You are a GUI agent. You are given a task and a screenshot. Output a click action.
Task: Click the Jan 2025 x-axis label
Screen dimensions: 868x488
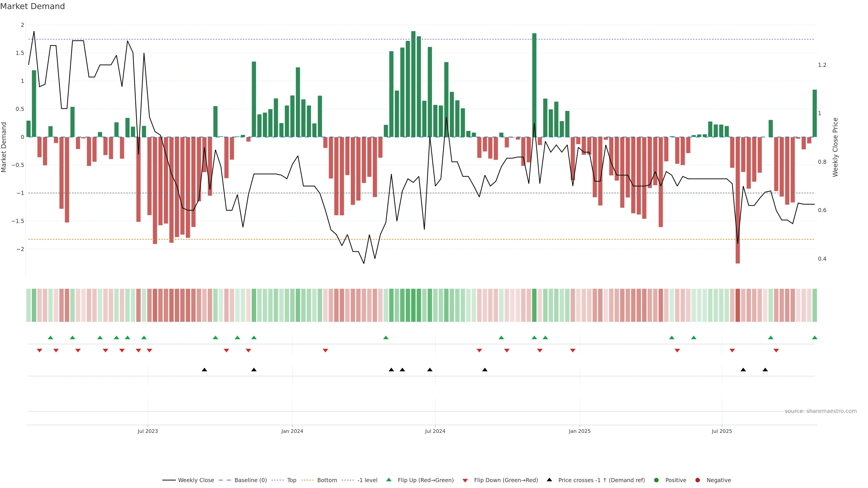coord(580,431)
